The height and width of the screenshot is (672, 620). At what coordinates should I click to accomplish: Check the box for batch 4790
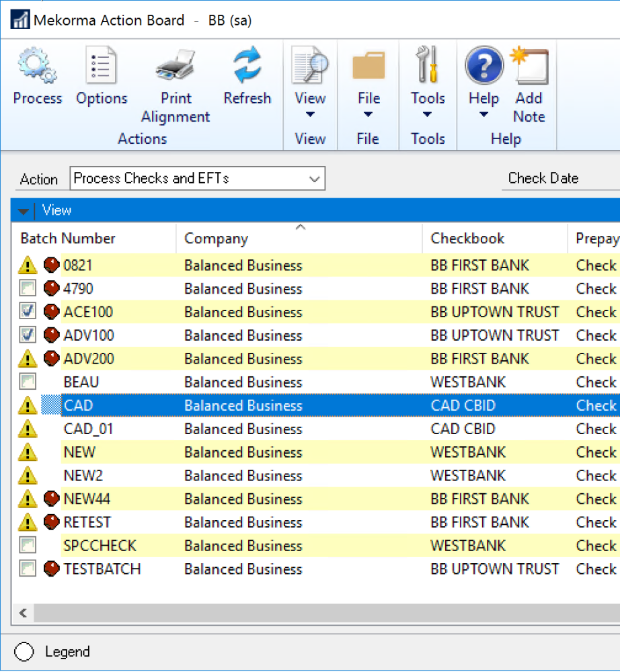(x=28, y=288)
